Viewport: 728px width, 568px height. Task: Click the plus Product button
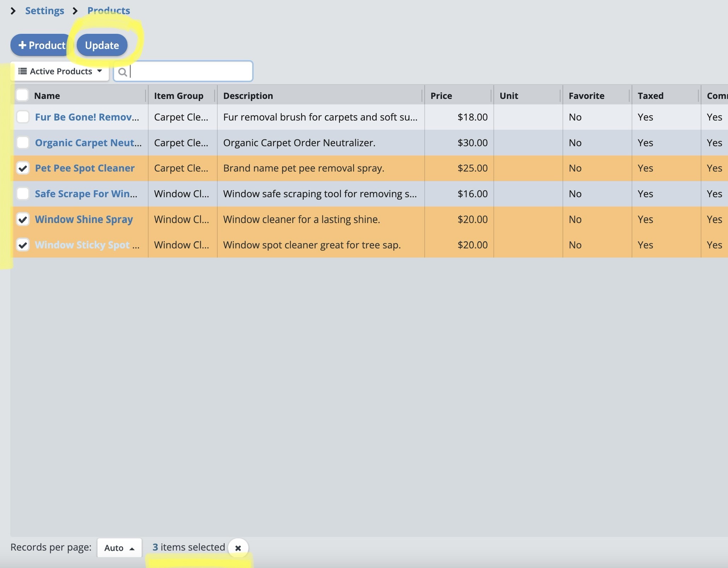click(x=41, y=45)
